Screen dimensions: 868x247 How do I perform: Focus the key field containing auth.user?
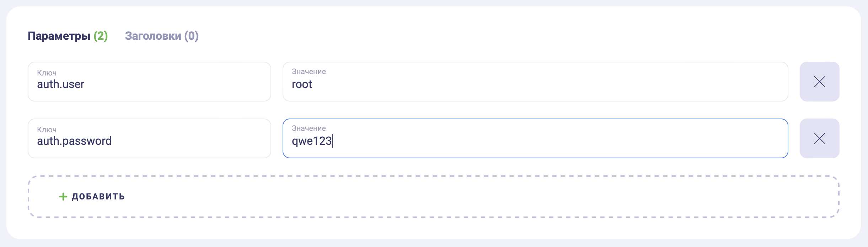click(x=149, y=82)
